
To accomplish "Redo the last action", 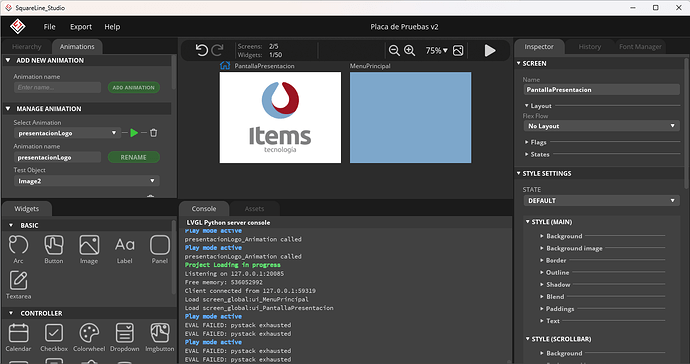I will [x=217, y=50].
